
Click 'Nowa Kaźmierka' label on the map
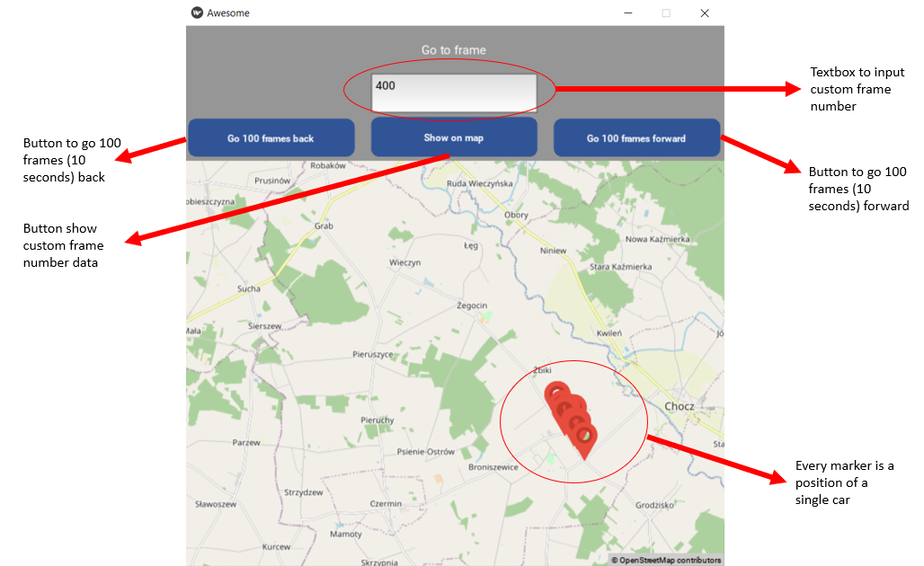click(x=657, y=239)
